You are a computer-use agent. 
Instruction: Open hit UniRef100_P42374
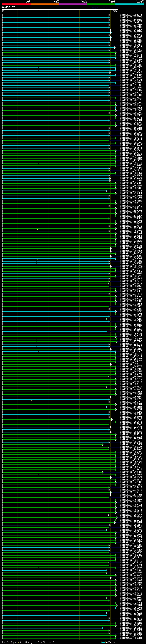131,55
